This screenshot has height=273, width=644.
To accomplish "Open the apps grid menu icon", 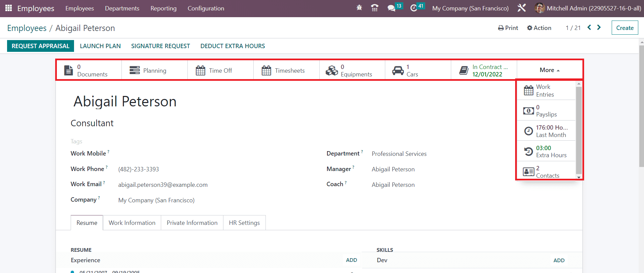I will tap(8, 8).
